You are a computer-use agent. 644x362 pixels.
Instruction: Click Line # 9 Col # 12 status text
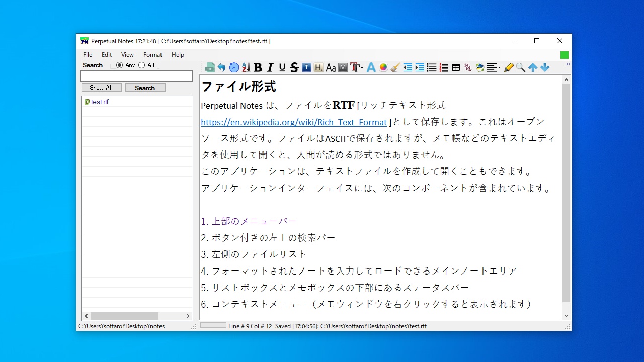tap(250, 326)
